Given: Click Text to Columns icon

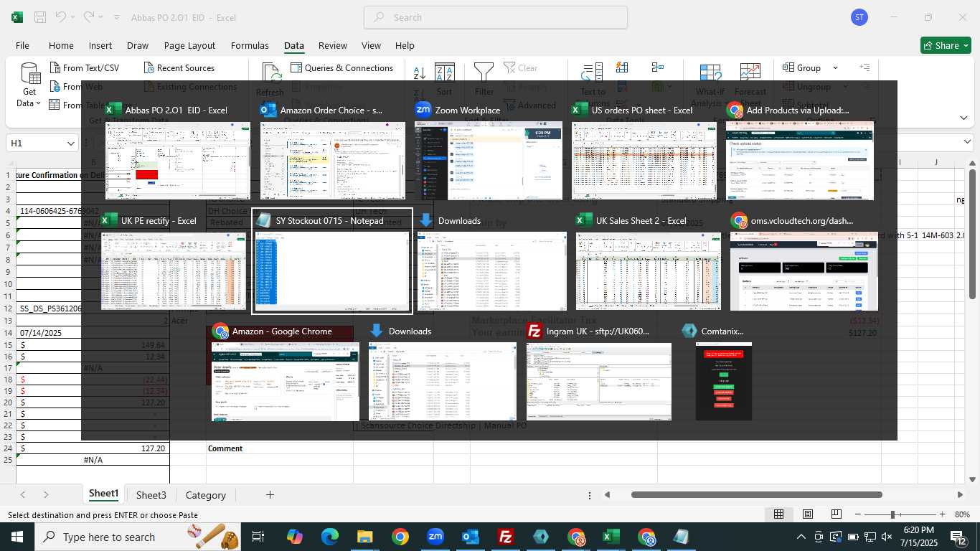Looking at the screenshot, I should tap(593, 80).
